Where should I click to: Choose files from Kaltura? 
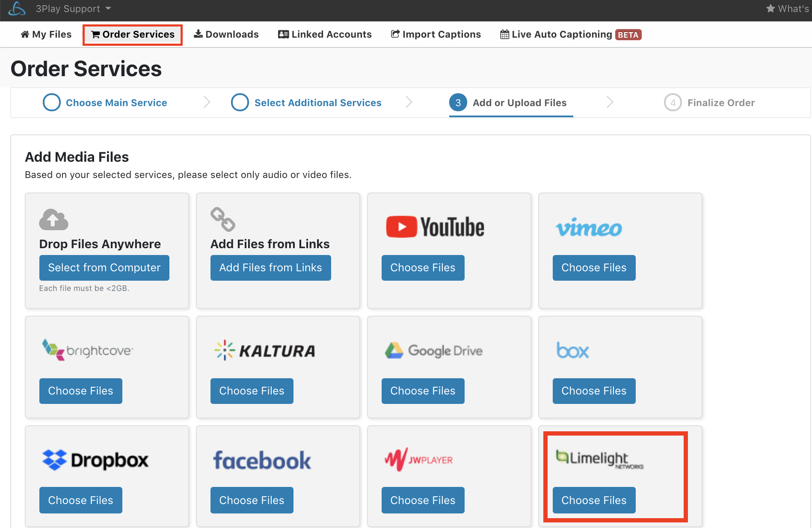coord(252,391)
